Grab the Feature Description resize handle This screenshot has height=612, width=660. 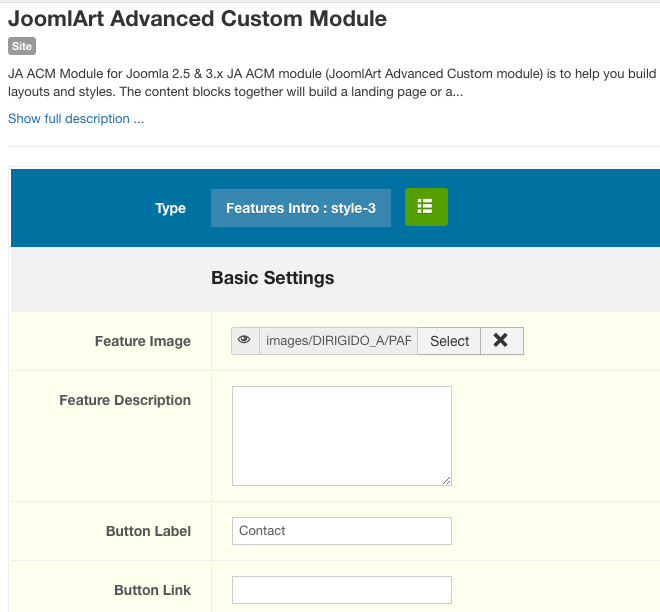[x=446, y=480]
